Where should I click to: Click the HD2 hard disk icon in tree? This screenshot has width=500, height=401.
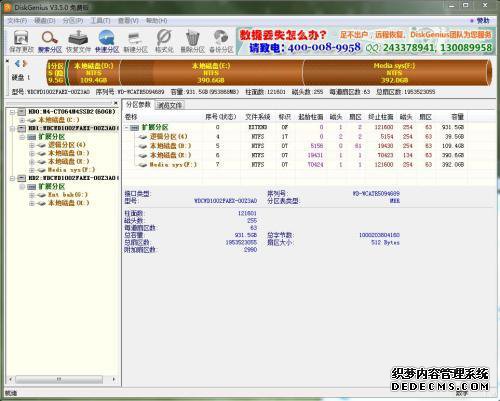[22, 178]
